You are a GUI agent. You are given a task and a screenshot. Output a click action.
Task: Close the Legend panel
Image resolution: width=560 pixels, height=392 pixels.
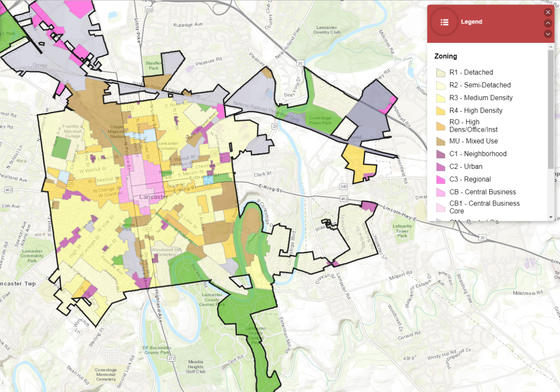click(548, 12)
